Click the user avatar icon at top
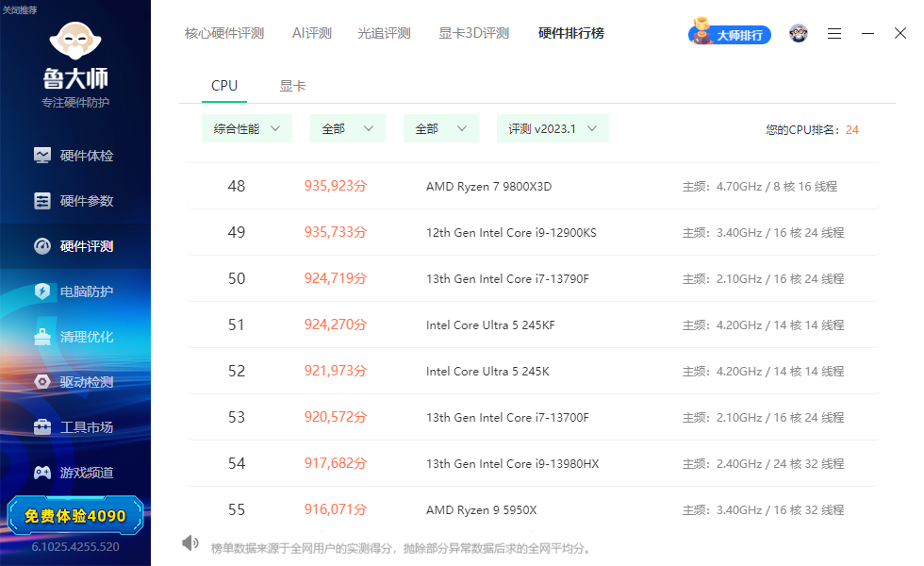924x566 pixels. [799, 34]
